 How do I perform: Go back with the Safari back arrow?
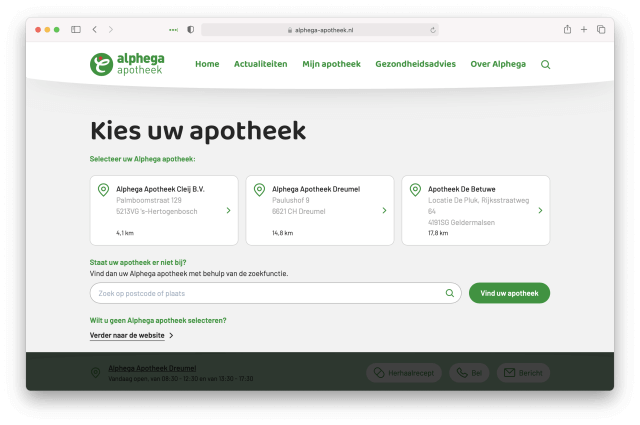point(95,29)
